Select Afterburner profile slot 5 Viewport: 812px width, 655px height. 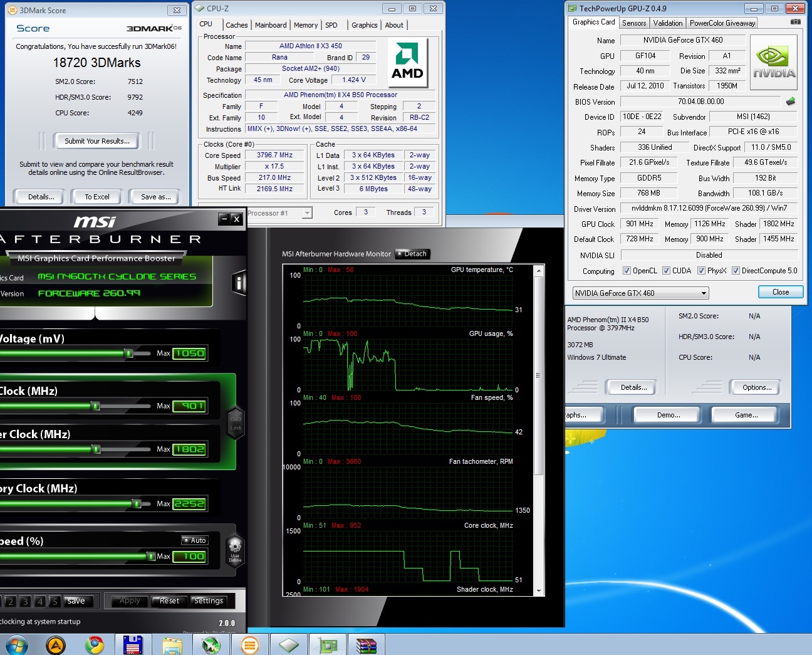pyautogui.click(x=55, y=601)
